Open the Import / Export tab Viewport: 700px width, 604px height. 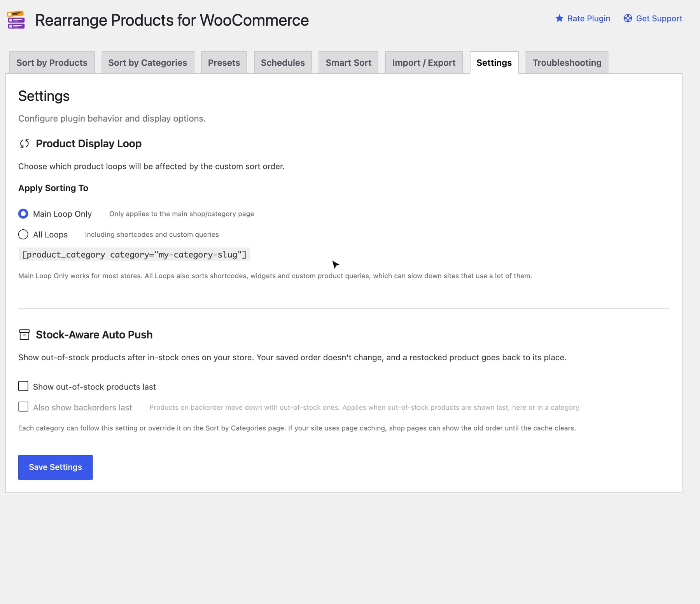point(424,63)
